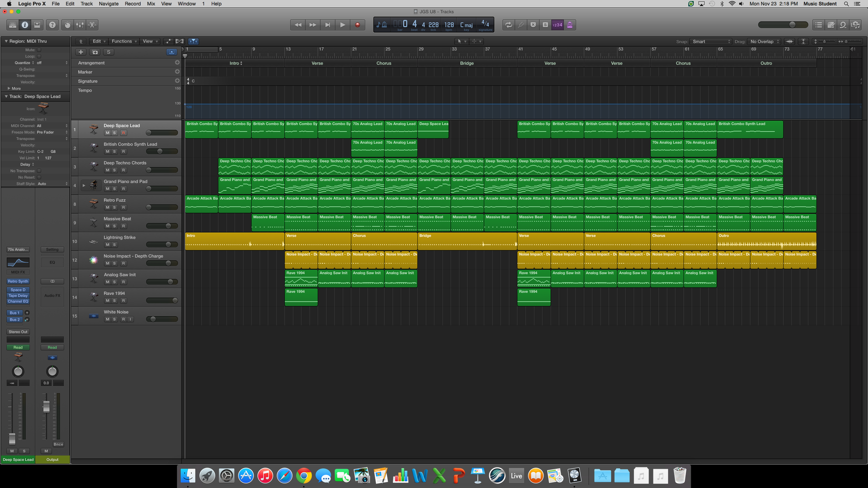Image resolution: width=868 pixels, height=488 pixels.
Task: Record-enable the Rave 1994 track
Action: 123,301
